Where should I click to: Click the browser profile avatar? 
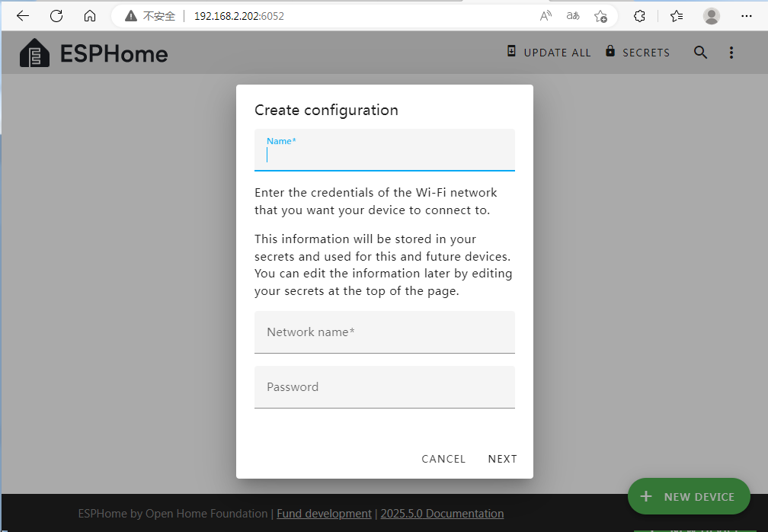pos(712,16)
